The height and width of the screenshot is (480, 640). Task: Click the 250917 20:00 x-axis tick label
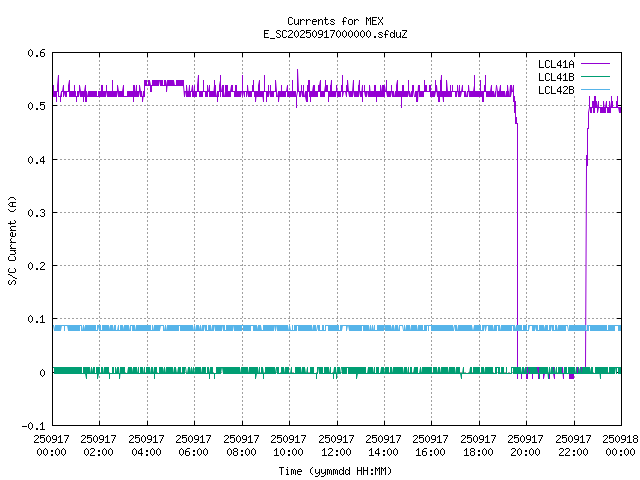[x=526, y=445]
